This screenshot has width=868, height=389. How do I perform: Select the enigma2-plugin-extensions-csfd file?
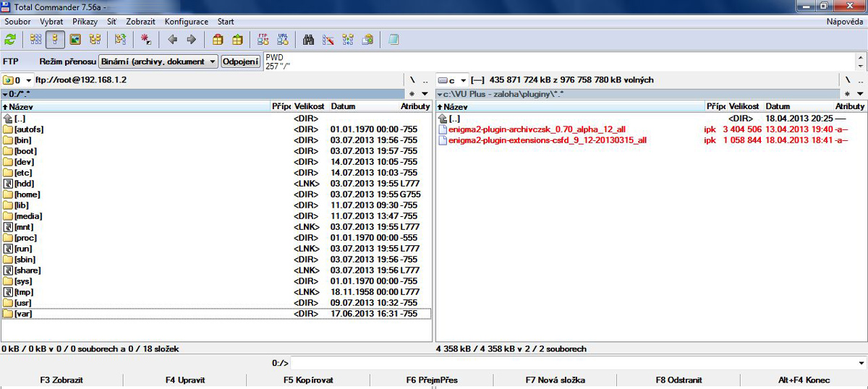click(x=542, y=140)
